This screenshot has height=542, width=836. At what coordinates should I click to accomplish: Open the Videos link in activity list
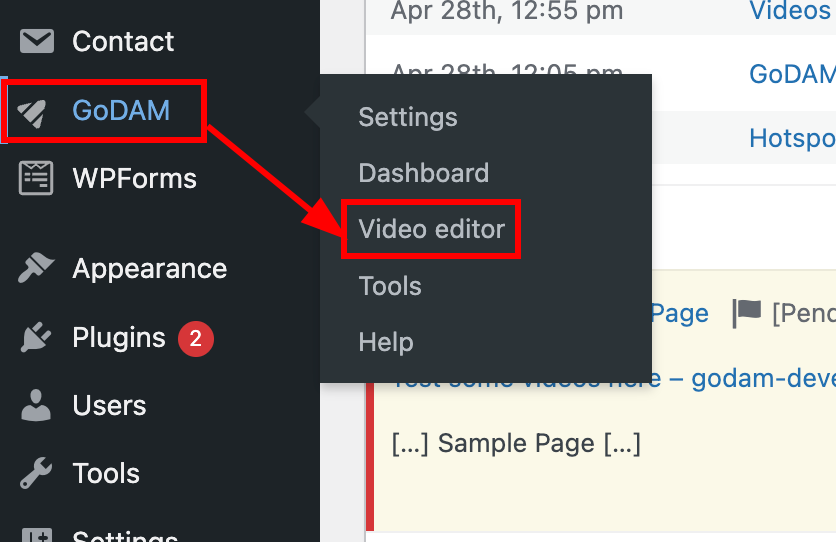[790, 11]
